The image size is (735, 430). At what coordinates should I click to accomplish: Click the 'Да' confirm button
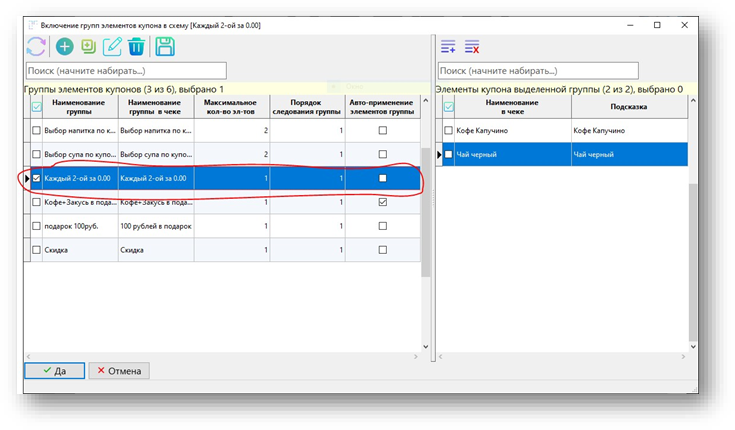[x=53, y=371]
